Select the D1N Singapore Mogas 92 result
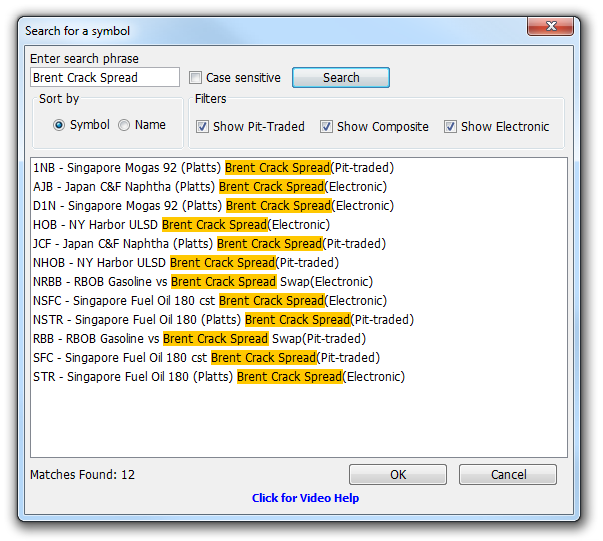This screenshot has width=603, height=541. tap(213, 206)
